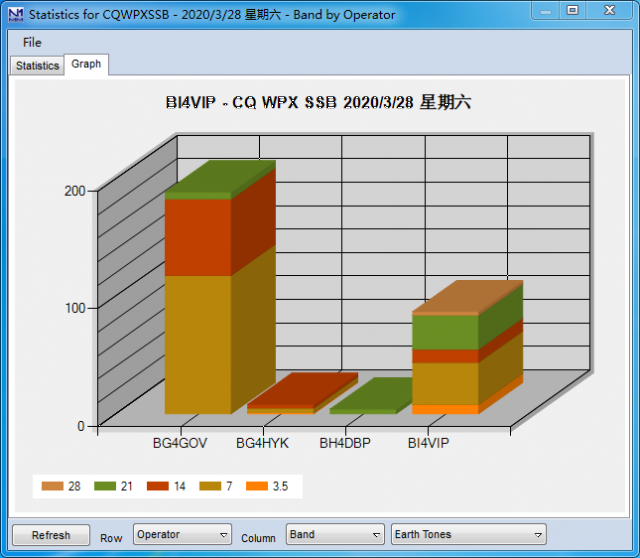
Task: Click the BG4HYK axis label
Action: pos(262,443)
